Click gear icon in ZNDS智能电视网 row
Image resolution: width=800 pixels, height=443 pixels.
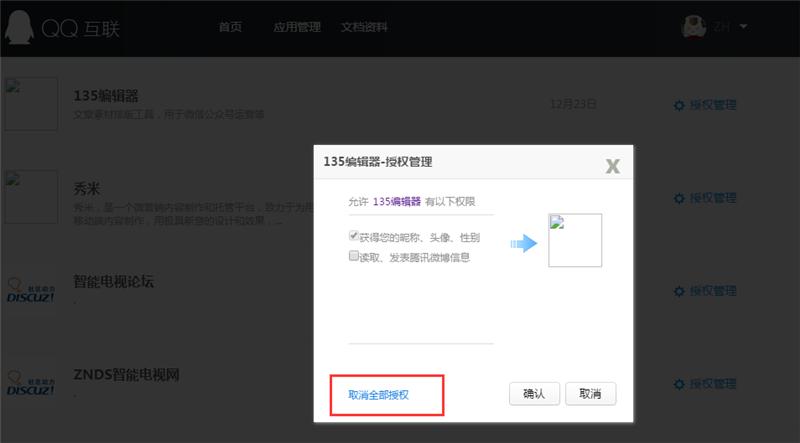(x=679, y=384)
